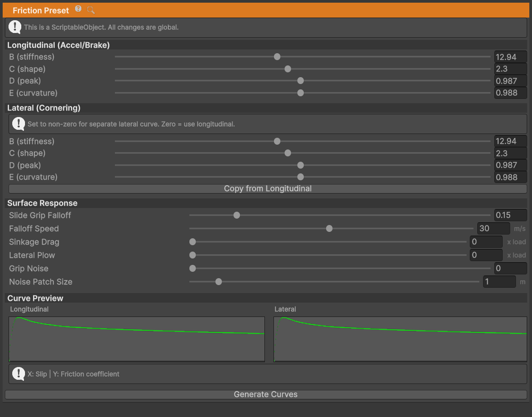Click the Noise Patch Size value field

pyautogui.click(x=499, y=281)
